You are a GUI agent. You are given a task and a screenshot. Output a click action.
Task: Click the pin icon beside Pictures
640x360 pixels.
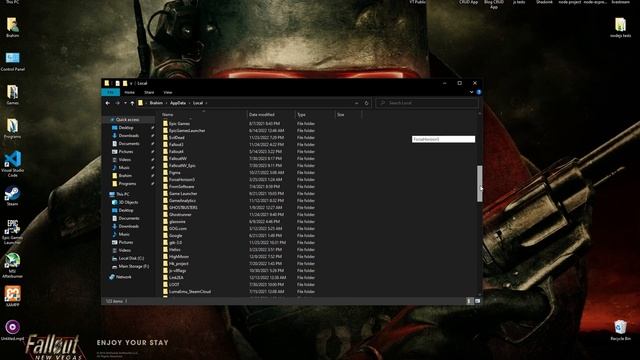(x=152, y=151)
